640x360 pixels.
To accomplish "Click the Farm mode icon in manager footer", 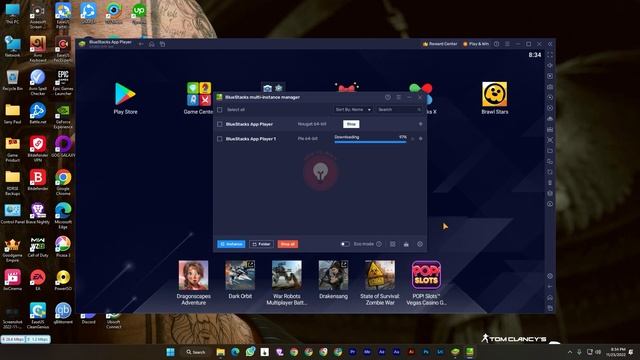I will pyautogui.click(x=406, y=244).
